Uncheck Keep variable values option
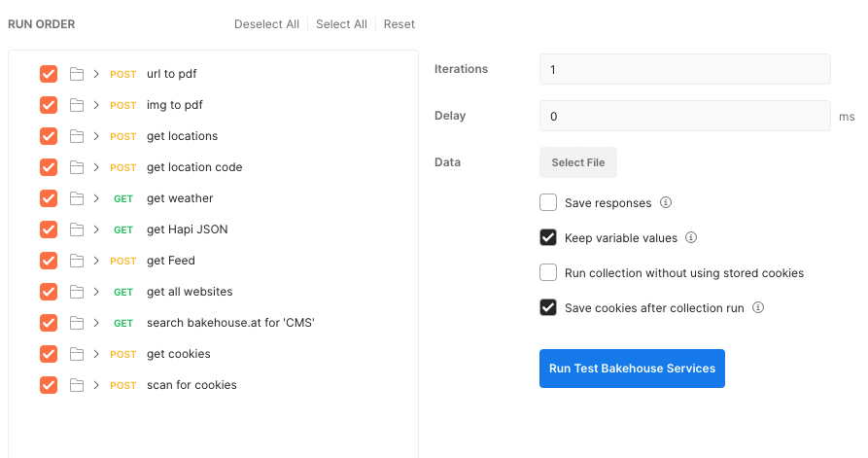 tap(548, 238)
